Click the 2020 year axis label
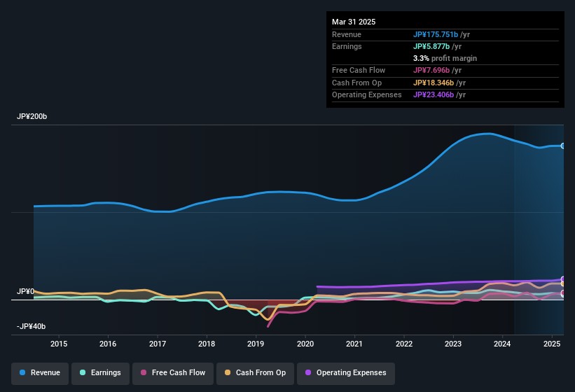Viewport: 575px width, 392px height. click(305, 344)
